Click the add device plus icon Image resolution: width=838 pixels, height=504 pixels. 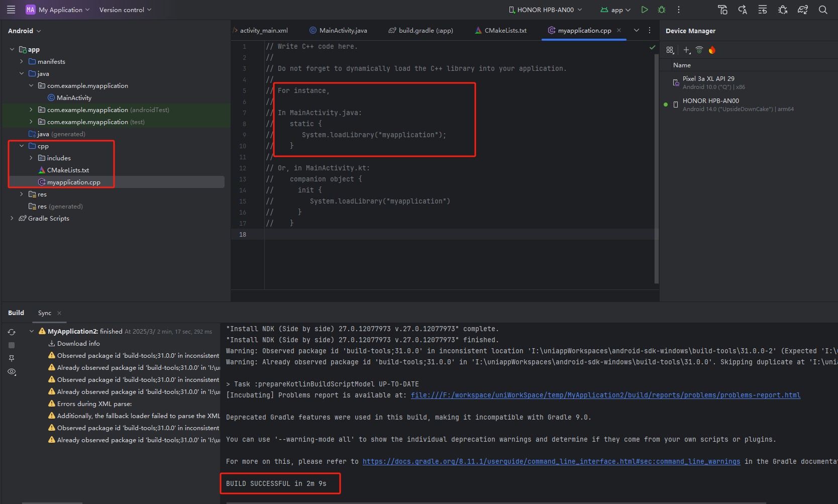(686, 50)
